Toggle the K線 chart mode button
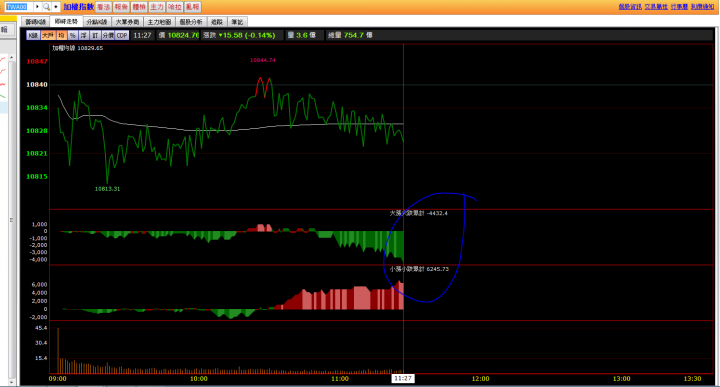 [x=33, y=35]
